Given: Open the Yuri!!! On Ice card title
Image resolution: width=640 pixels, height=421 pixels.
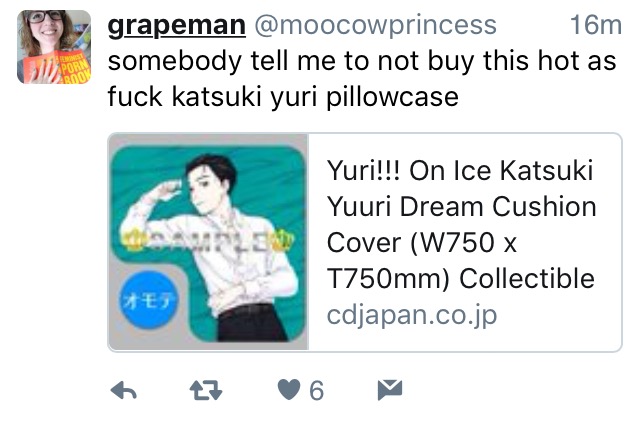Looking at the screenshot, I should [461, 224].
